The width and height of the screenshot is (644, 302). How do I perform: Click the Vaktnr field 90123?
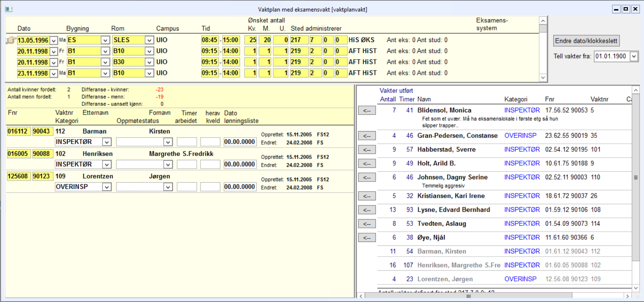coord(42,177)
